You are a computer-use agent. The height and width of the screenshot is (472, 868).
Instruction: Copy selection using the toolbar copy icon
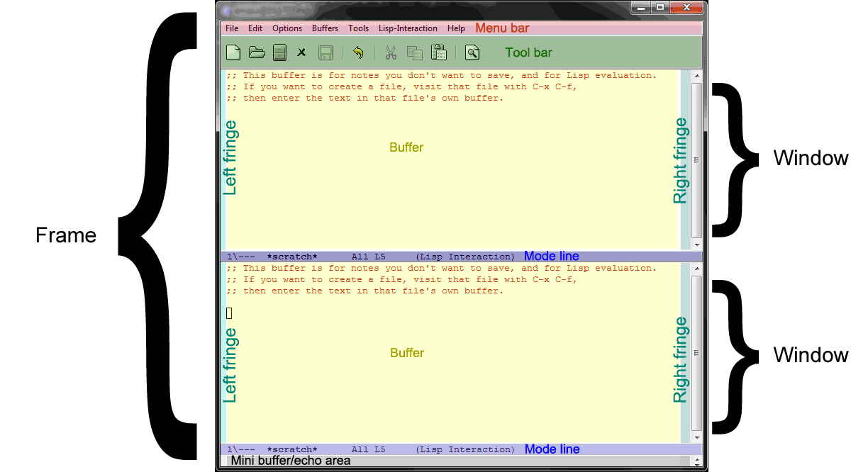414,52
